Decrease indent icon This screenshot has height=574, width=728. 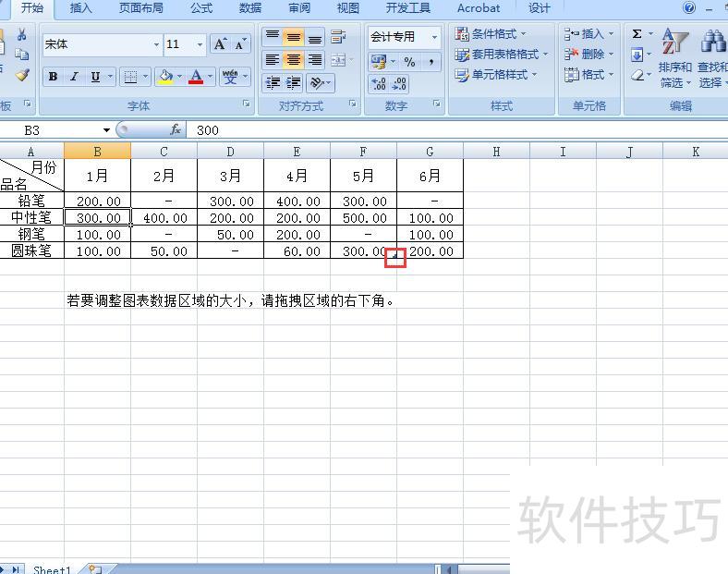pyautogui.click(x=273, y=82)
